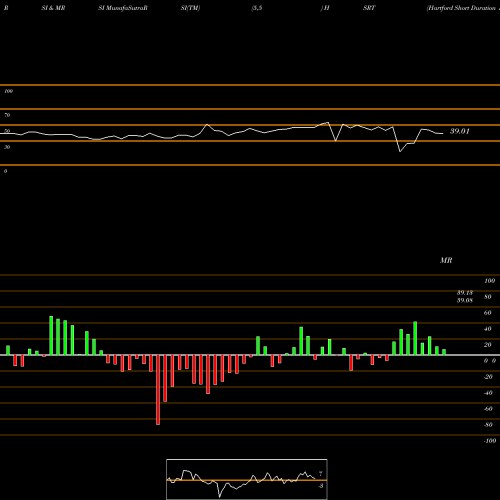Click the 60 label on MR axis

[488, 313]
